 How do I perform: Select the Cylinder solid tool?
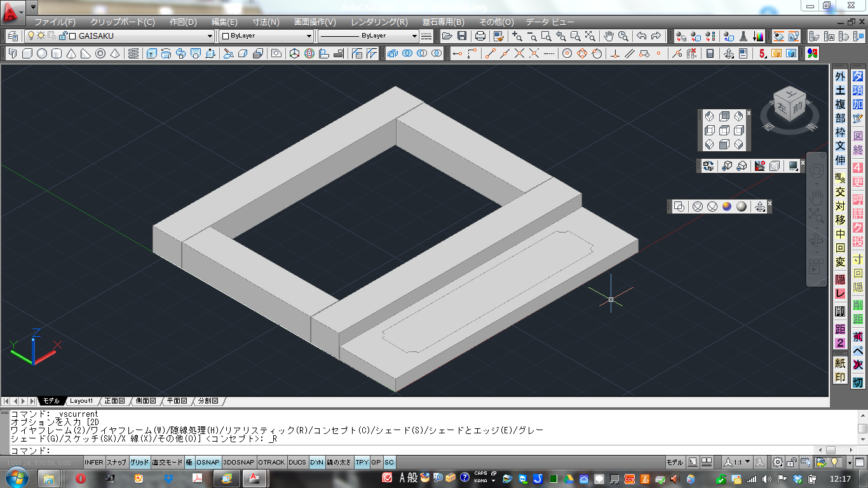click(57, 53)
